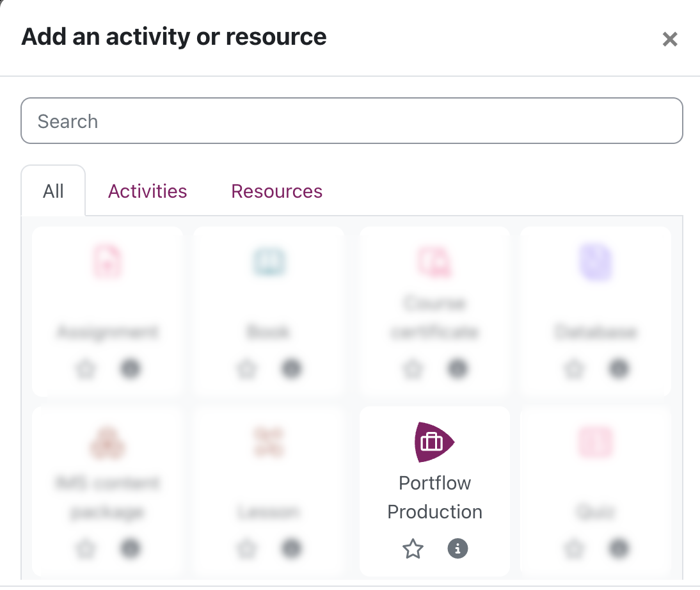The image size is (700, 590).
Task: Open the Portflow Production info icon
Action: coord(457,548)
